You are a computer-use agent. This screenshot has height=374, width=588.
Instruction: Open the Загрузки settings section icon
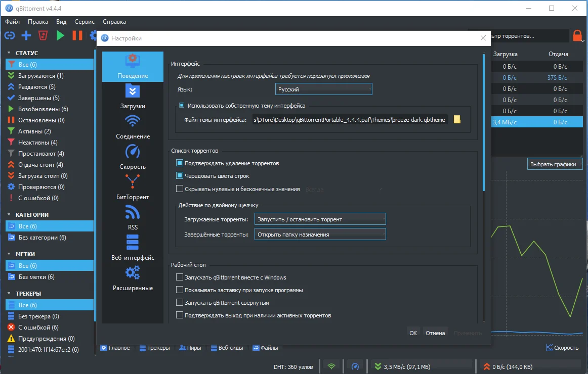click(133, 91)
